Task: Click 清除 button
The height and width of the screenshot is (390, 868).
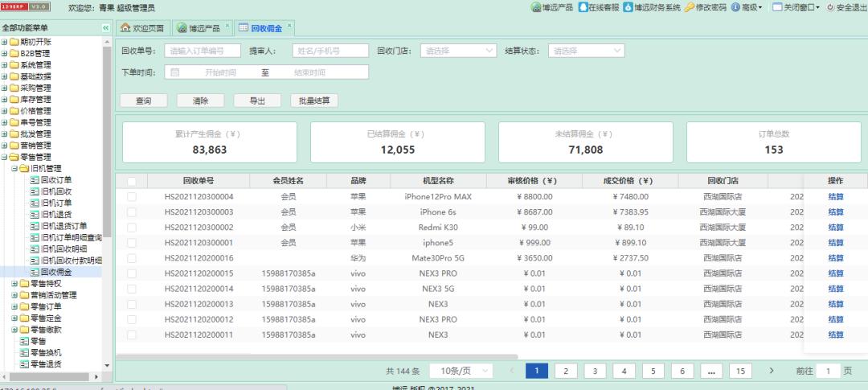Action: (200, 101)
